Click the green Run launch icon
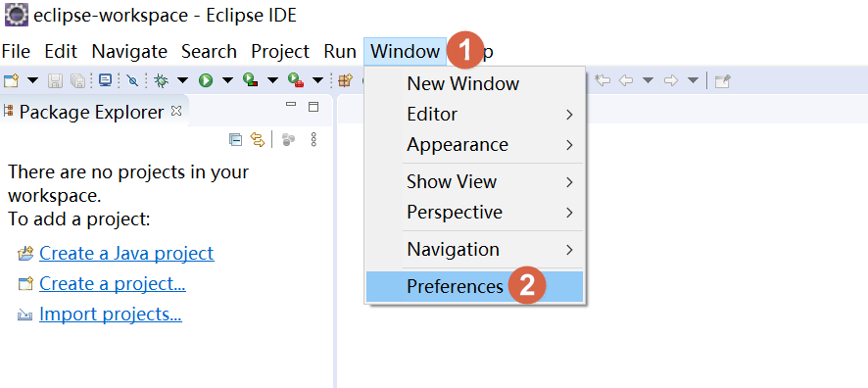This screenshot has width=868, height=388. pos(206,80)
